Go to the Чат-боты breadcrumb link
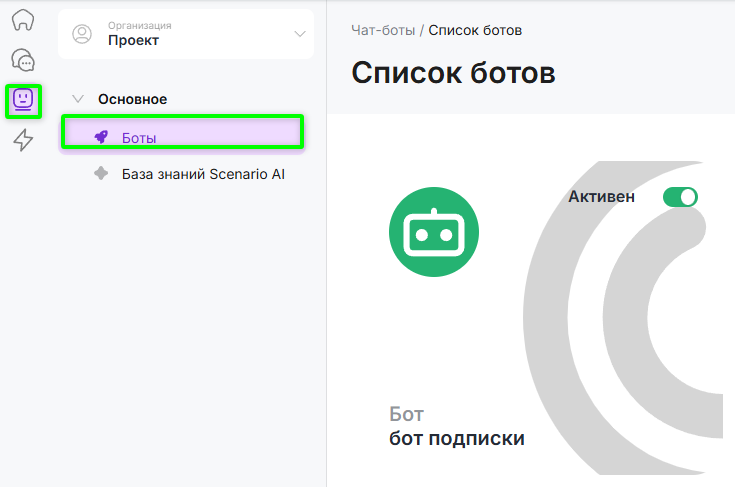 click(385, 30)
